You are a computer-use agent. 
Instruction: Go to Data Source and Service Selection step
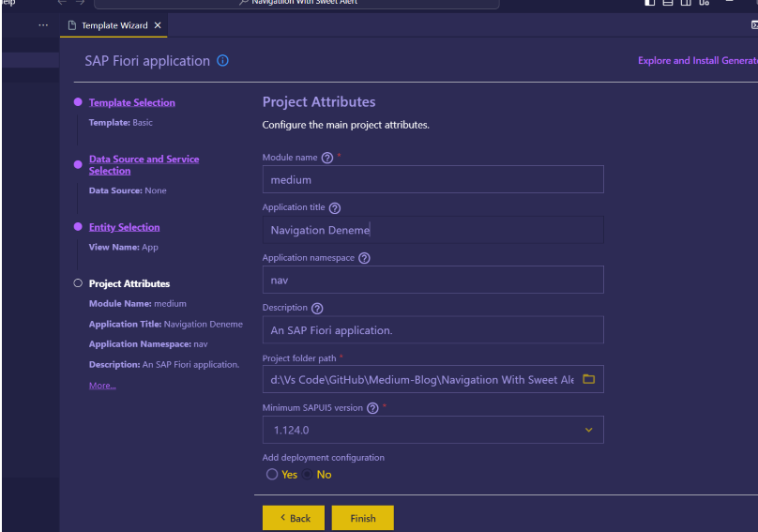coord(144,165)
